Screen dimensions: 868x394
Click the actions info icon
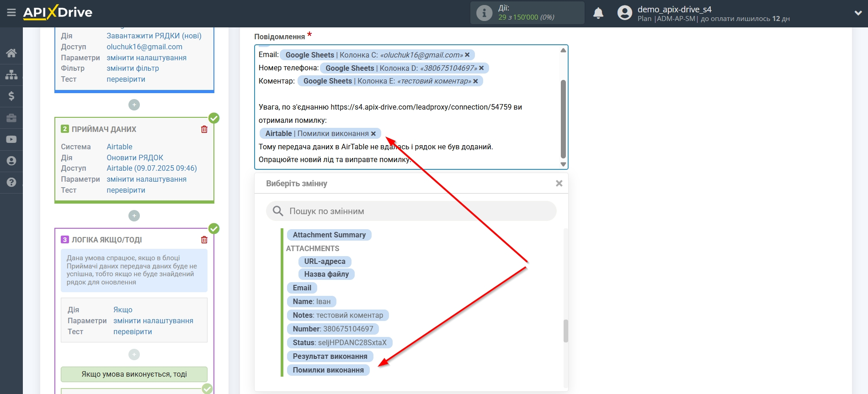484,13
